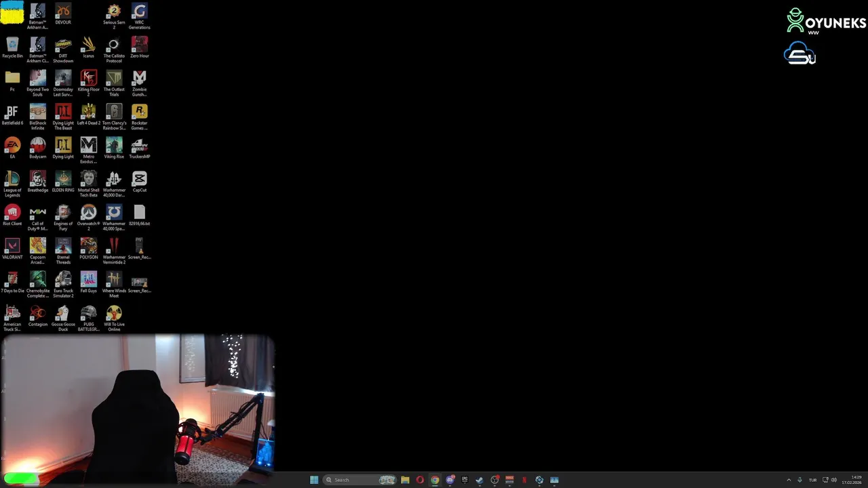868x488 pixels.
Task: Launch the Killing Floor 2 shortcut
Action: [x=88, y=83]
